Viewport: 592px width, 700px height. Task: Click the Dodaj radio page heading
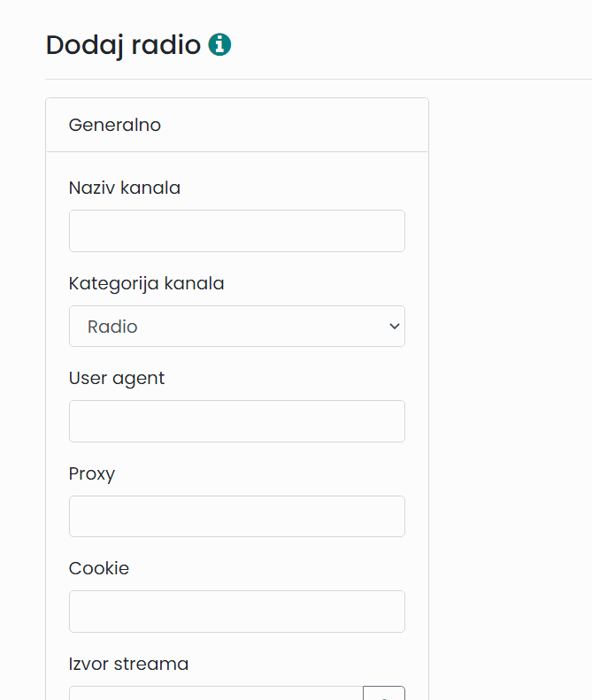click(x=123, y=45)
